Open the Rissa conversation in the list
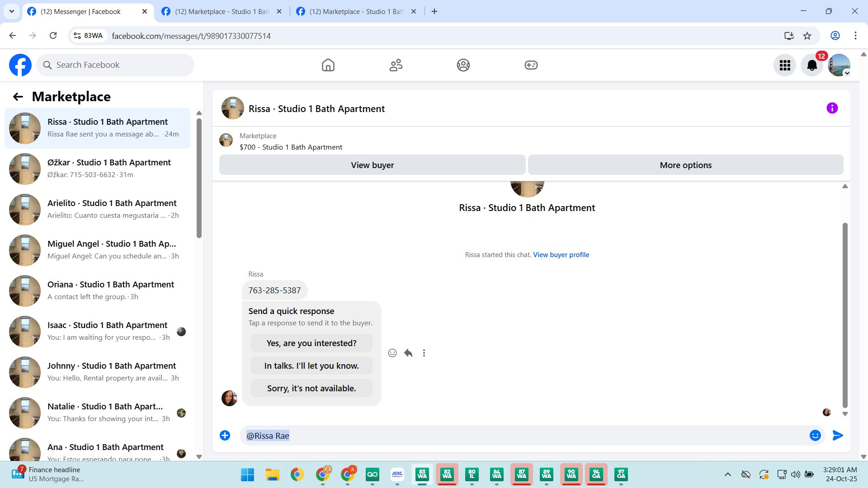 tap(97, 128)
